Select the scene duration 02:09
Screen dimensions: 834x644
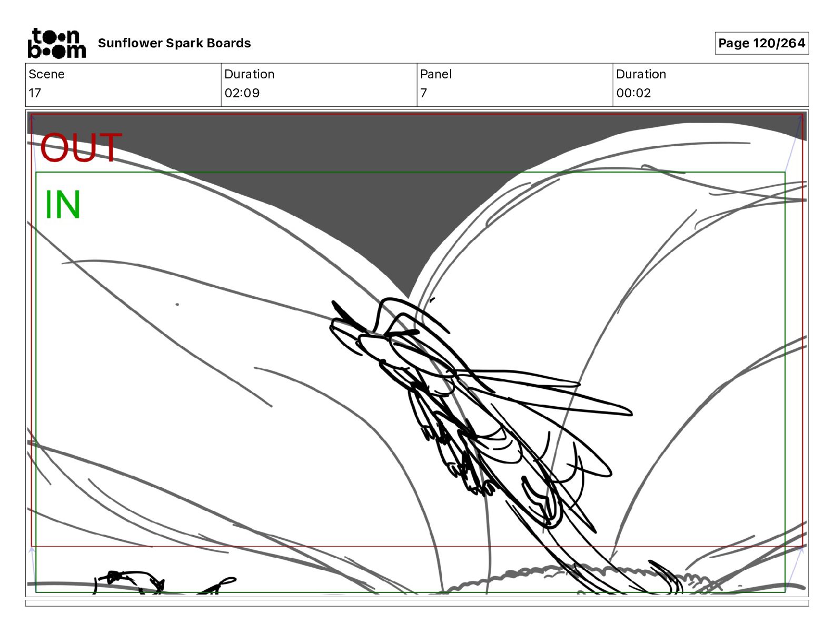[242, 93]
